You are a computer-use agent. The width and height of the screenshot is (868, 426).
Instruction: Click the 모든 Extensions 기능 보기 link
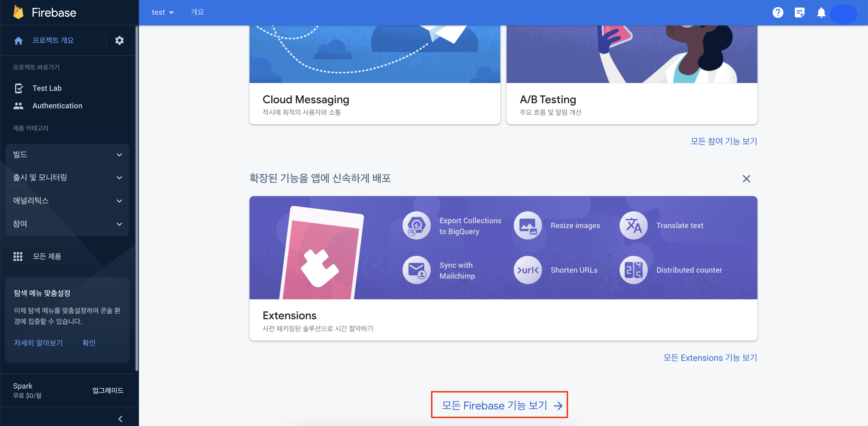[710, 358]
